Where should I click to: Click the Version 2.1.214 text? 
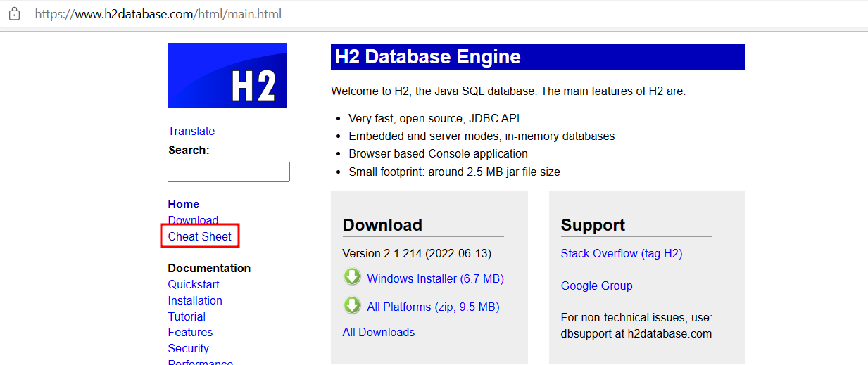417,253
